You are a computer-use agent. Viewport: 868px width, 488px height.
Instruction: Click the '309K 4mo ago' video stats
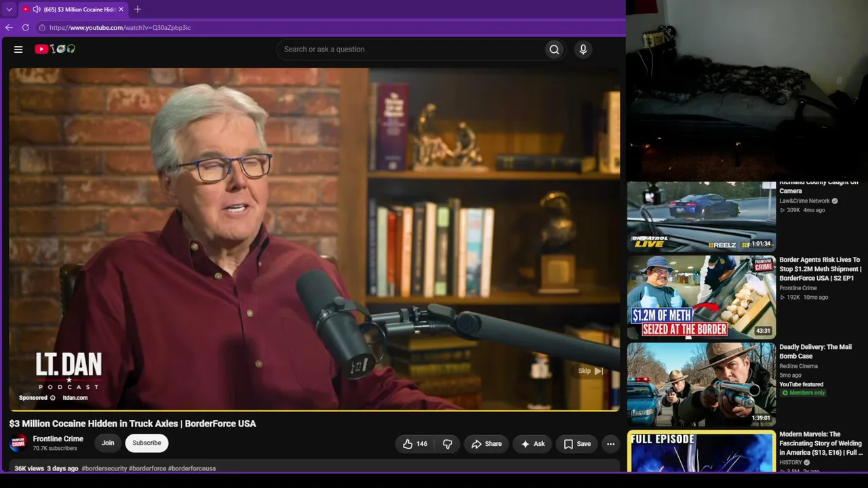[x=802, y=210]
